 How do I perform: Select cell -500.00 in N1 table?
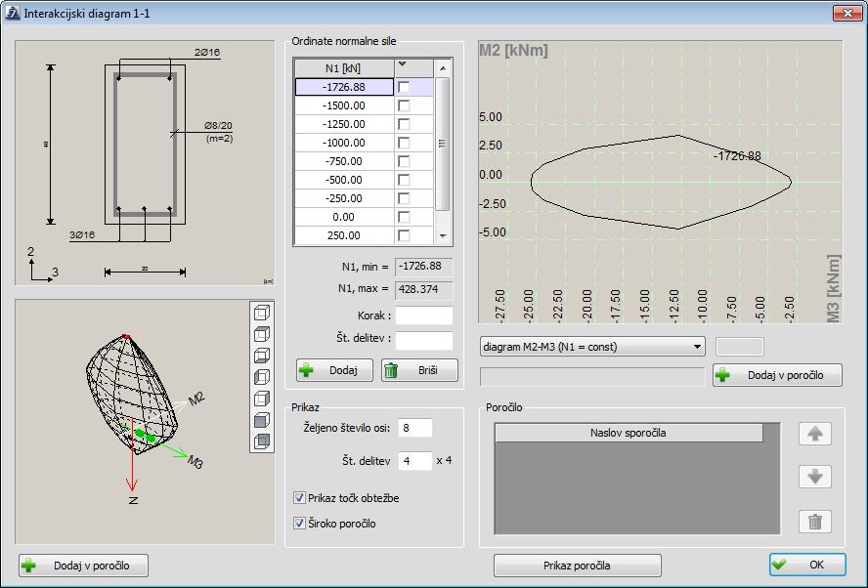tap(344, 180)
